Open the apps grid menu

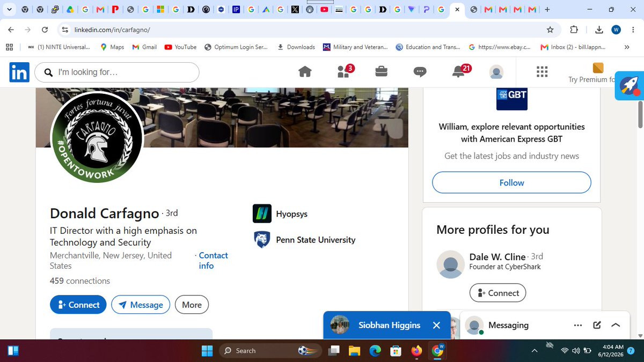pos(542,72)
